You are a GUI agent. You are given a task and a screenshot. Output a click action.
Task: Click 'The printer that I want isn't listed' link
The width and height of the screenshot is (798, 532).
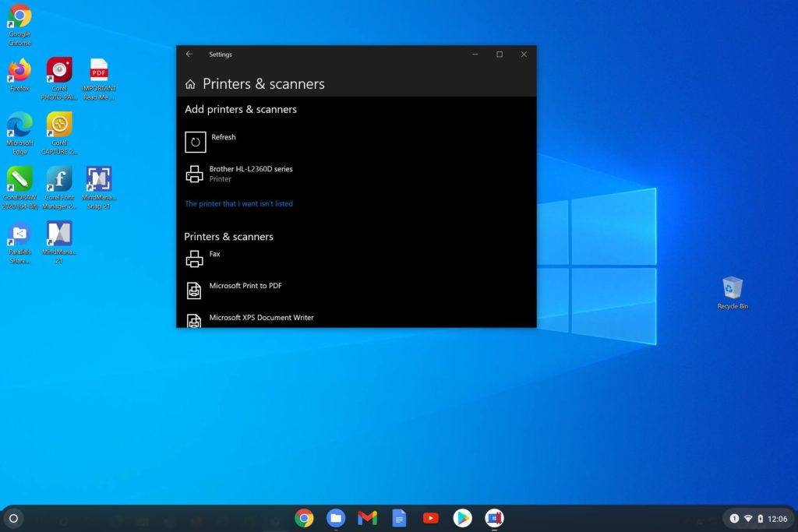coord(238,203)
